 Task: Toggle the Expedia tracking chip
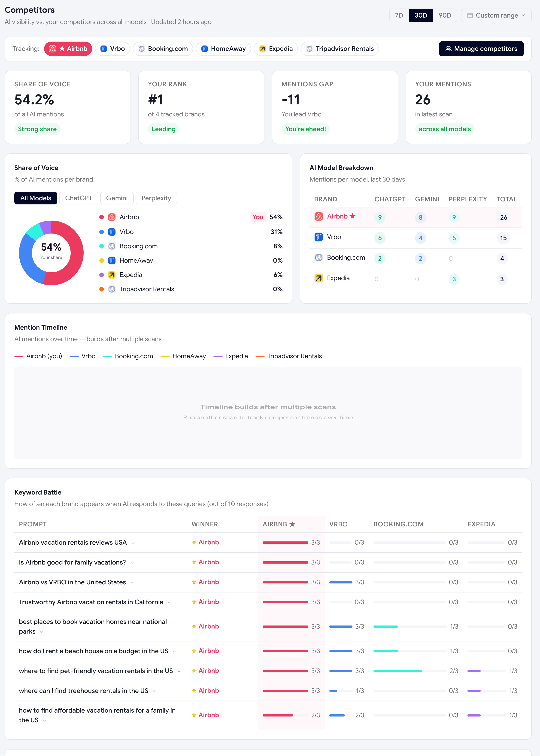click(x=276, y=49)
